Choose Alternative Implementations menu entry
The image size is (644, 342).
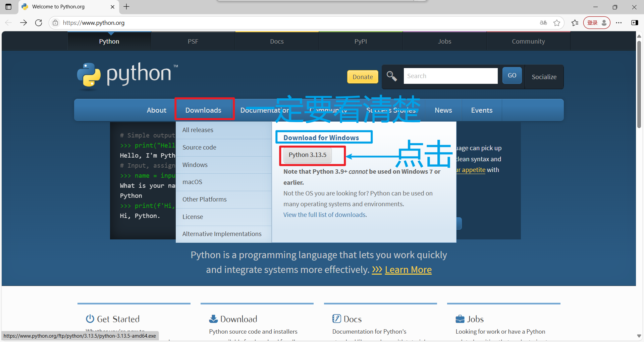click(x=224, y=234)
